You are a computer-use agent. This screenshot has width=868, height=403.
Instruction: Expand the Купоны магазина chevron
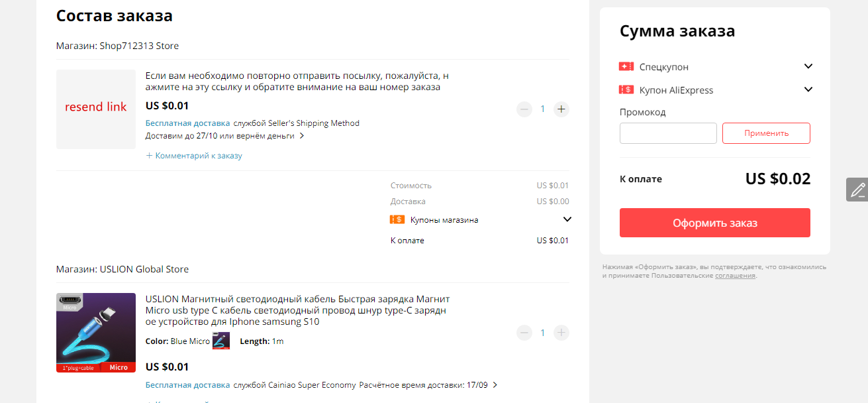pos(567,219)
